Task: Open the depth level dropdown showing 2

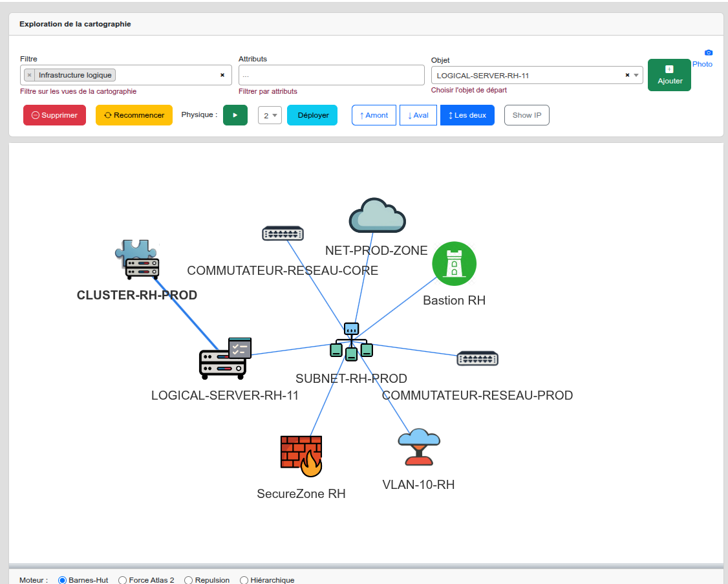Action: pyautogui.click(x=270, y=116)
